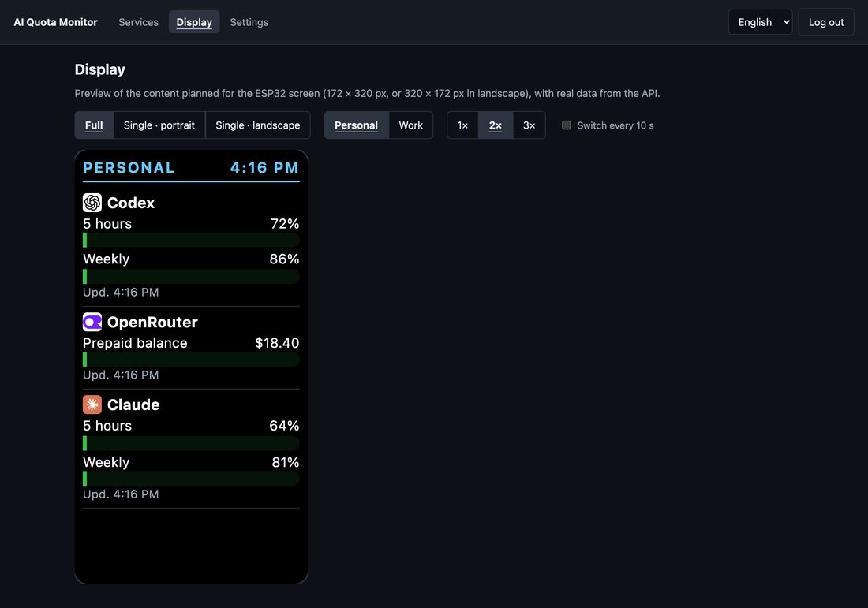This screenshot has height=608, width=868.
Task: Click Codex Weekly progress bar
Action: (x=191, y=276)
